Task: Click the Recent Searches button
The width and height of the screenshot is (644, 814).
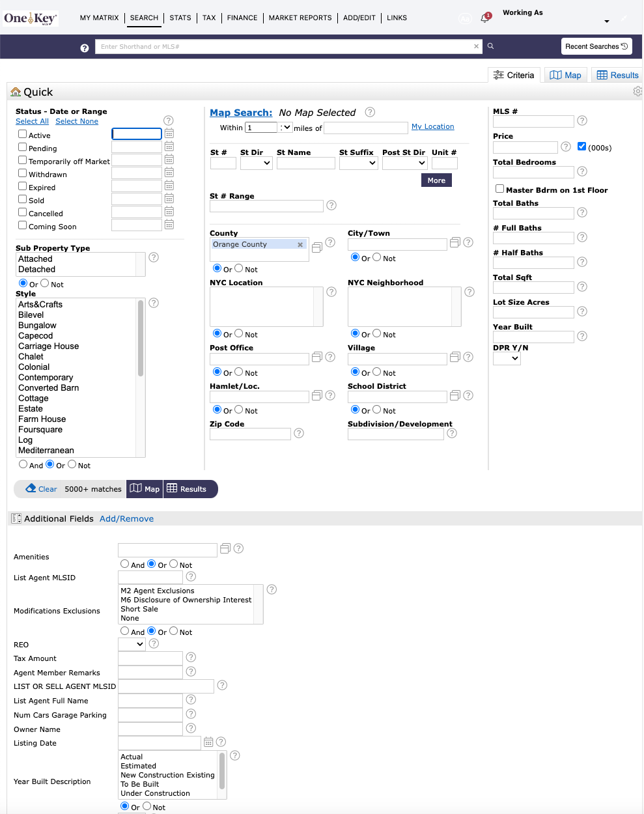Action: (x=596, y=46)
